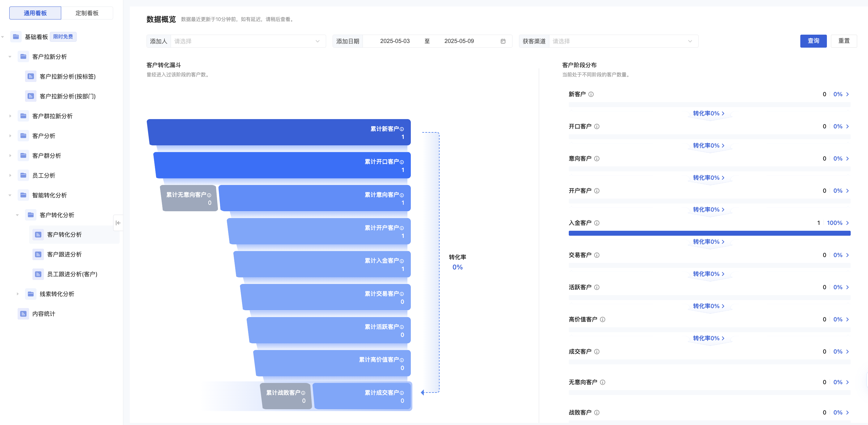Click chart icon for 客户拉新分析(按标签)

click(31, 77)
